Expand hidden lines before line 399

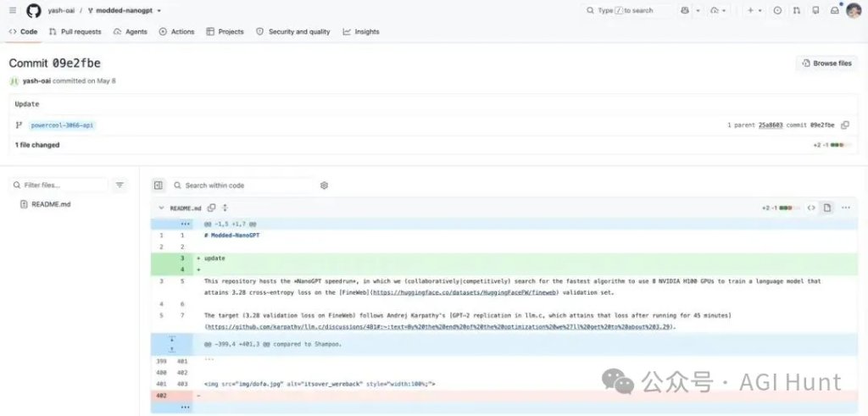pyautogui.click(x=171, y=344)
